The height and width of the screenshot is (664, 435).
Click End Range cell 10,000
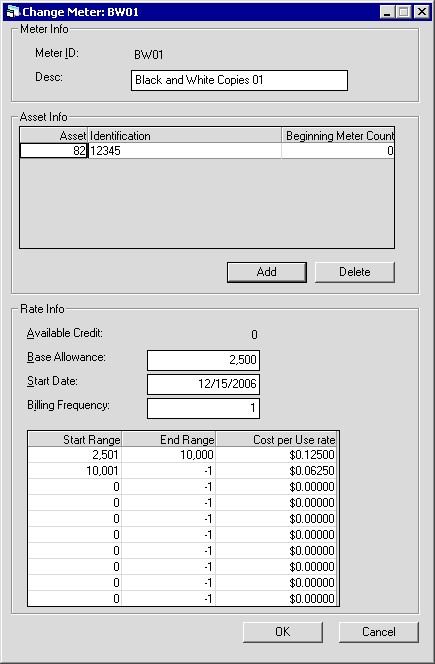click(169, 455)
